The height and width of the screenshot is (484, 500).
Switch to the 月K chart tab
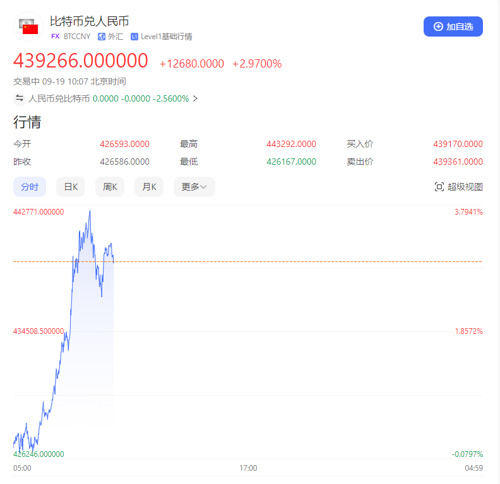(x=149, y=187)
